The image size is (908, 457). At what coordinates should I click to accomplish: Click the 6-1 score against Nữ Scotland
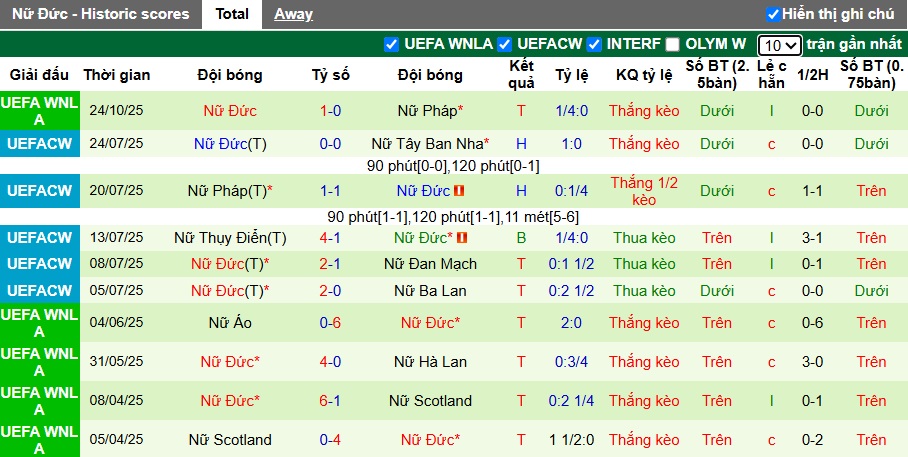(330, 401)
